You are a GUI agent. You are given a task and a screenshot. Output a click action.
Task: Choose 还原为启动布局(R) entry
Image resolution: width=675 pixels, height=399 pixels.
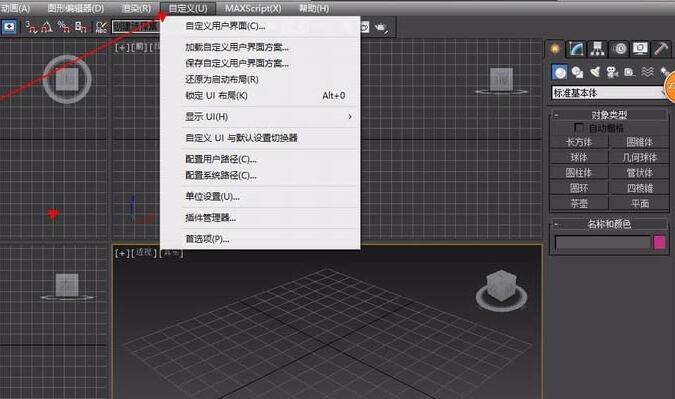(260, 79)
